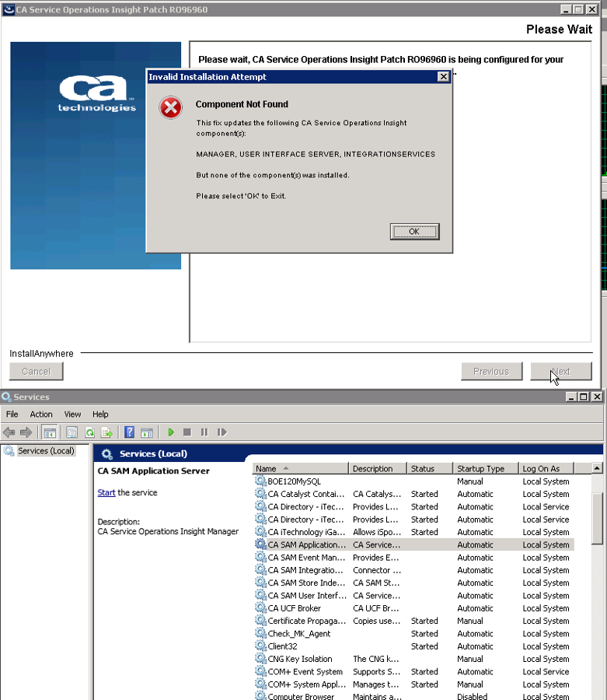
Task: Click the Previous button in the installer
Action: (x=491, y=371)
